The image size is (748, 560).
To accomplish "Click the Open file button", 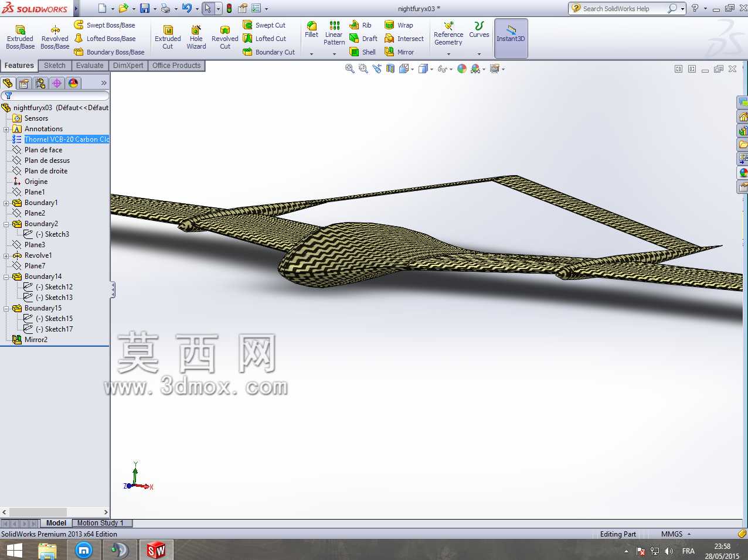I will click(123, 8).
